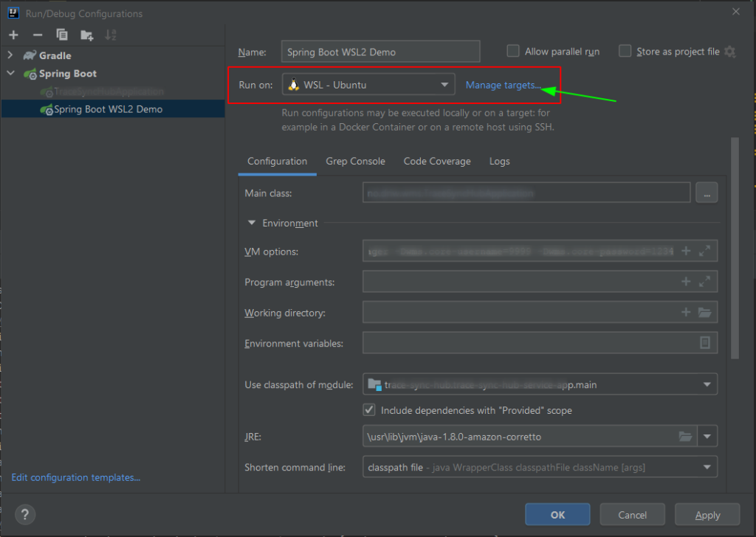
Task: Copy the selected configuration
Action: click(x=62, y=35)
